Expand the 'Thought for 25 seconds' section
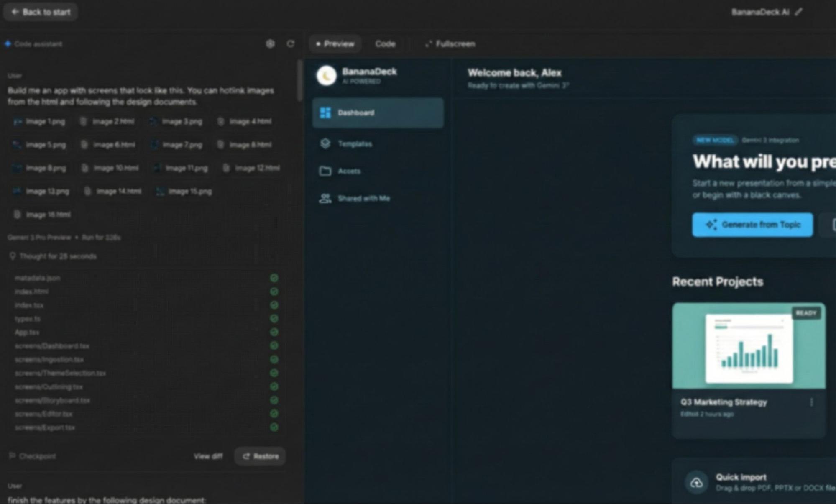836x504 pixels. tap(58, 256)
